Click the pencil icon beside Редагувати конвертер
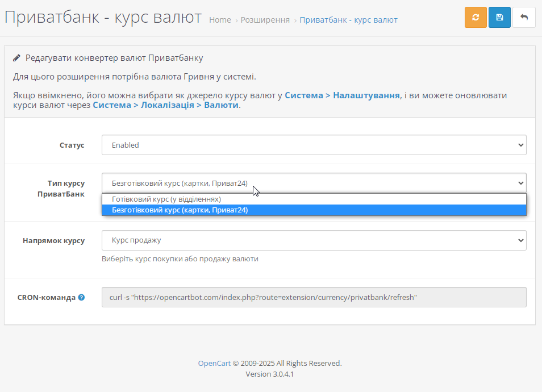The height and width of the screenshot is (392, 542). point(16,58)
